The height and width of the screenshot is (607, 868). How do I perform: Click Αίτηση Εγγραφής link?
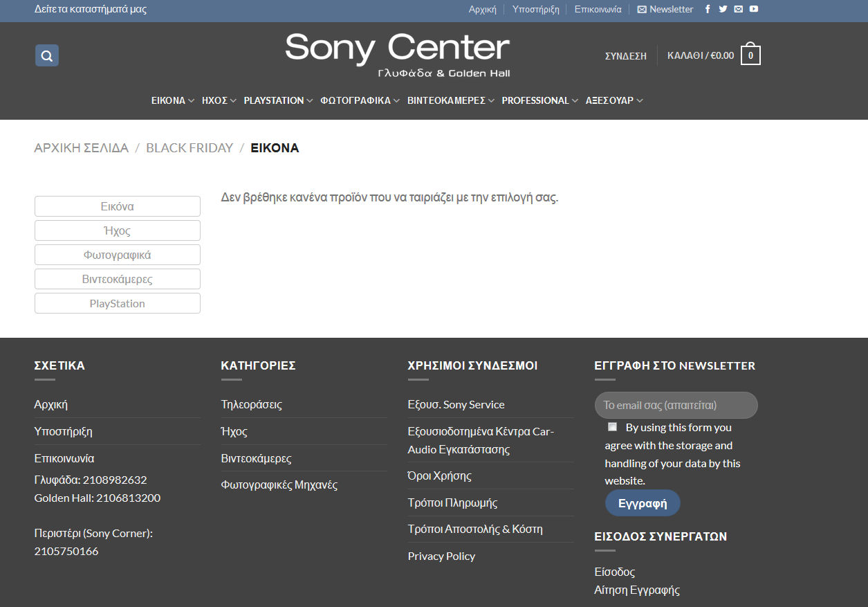638,590
